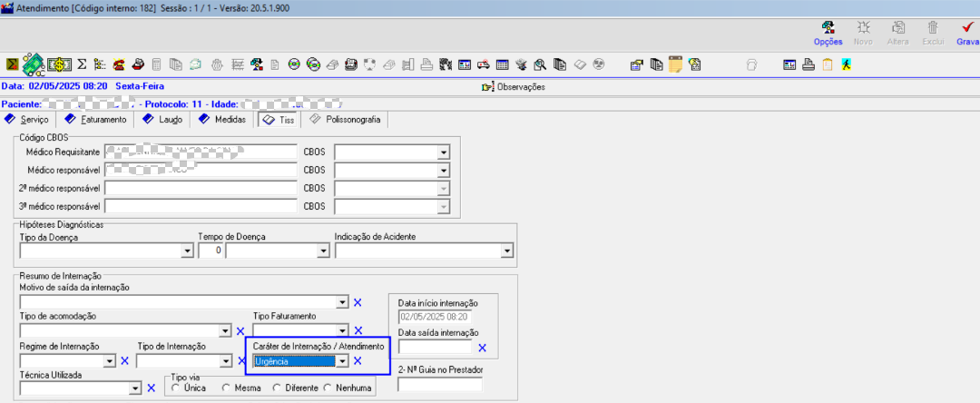Open Tipo de Internação dropdown
The width and height of the screenshot is (980, 403).
226,360
